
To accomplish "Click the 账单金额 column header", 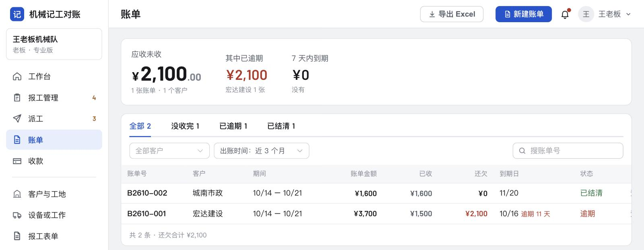I will coord(363,174).
